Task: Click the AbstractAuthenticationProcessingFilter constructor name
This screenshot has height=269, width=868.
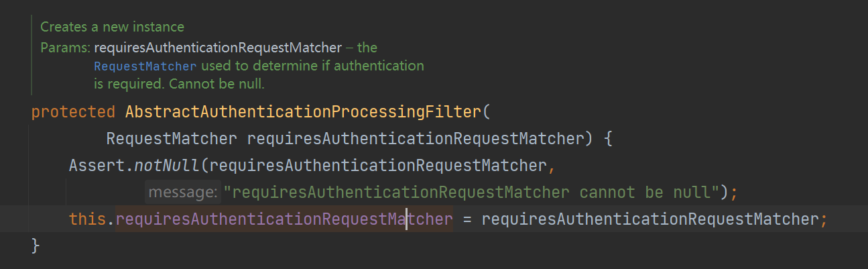Action: pyautogui.click(x=303, y=112)
